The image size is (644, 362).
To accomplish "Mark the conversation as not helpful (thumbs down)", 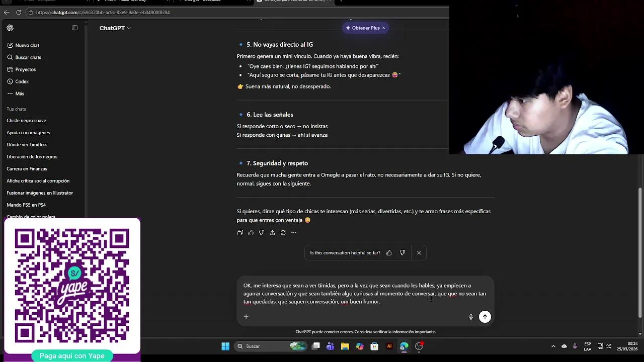I will [x=403, y=253].
